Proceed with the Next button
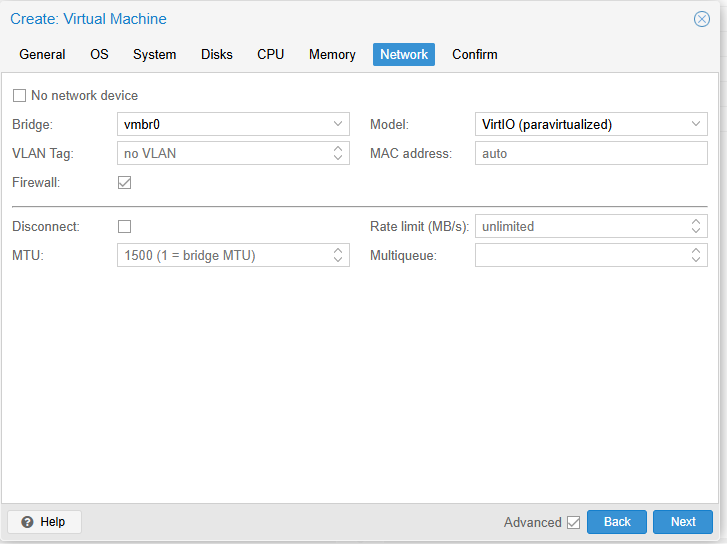 coord(683,522)
